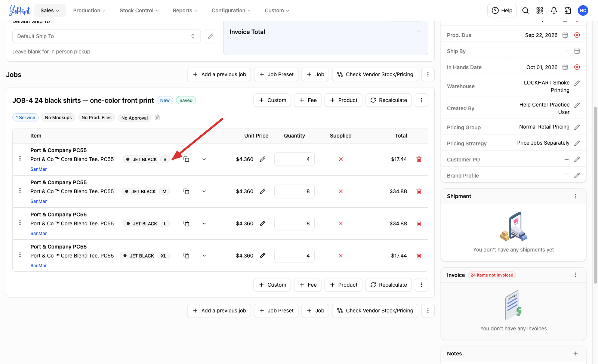Edit unit price for size M row
Image resolution: width=598 pixels, height=364 pixels.
[262, 191]
